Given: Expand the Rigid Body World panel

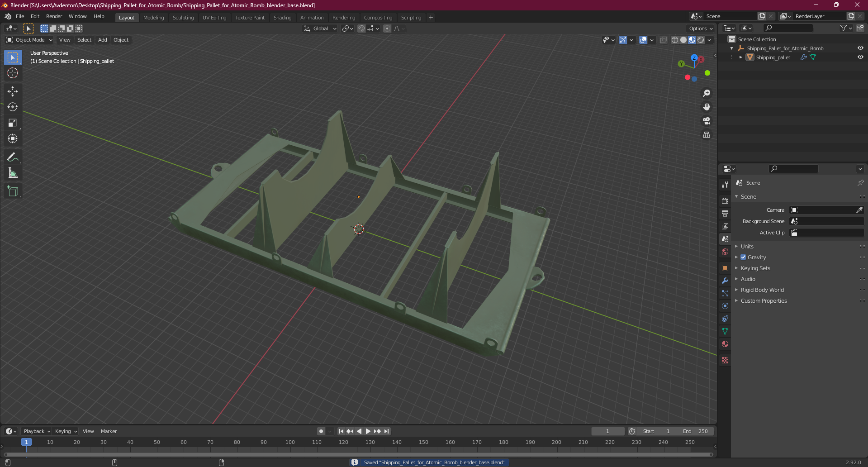Looking at the screenshot, I should (762, 290).
